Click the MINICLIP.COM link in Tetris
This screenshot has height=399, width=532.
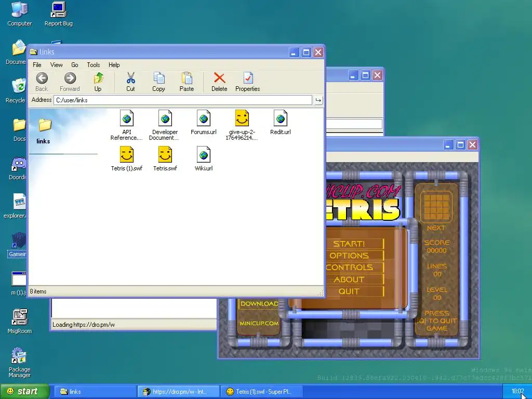[x=259, y=323]
